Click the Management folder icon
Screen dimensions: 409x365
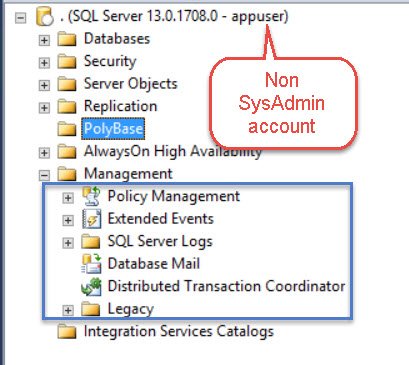coord(67,174)
